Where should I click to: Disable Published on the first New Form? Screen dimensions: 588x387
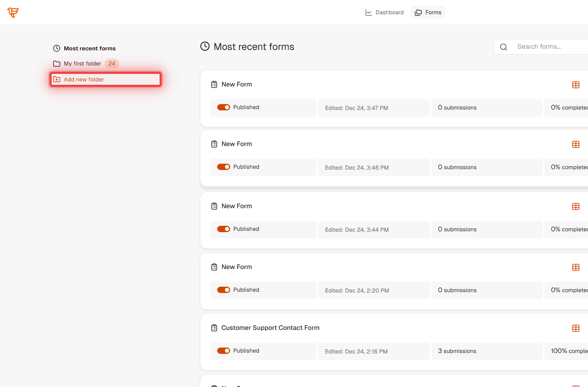[x=223, y=107]
